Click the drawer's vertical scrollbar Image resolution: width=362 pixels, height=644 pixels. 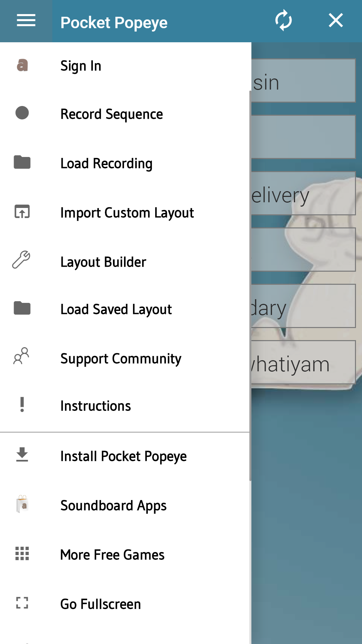click(250, 285)
